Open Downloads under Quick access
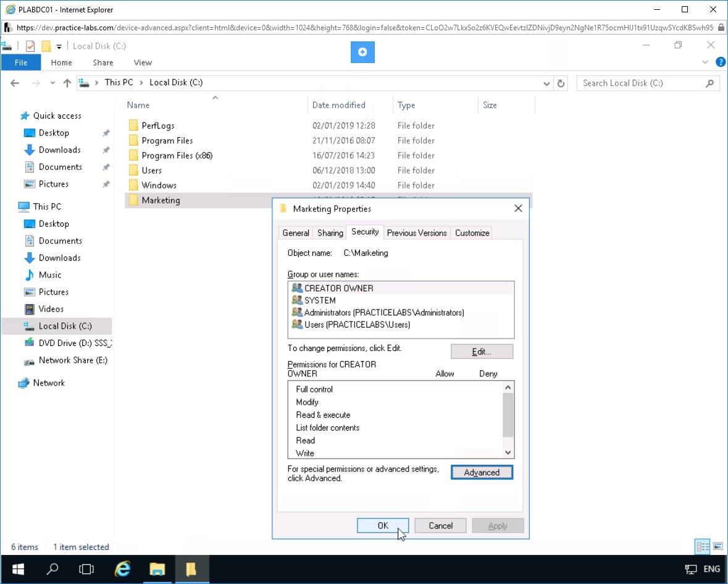Image resolution: width=728 pixels, height=584 pixels. click(x=59, y=150)
